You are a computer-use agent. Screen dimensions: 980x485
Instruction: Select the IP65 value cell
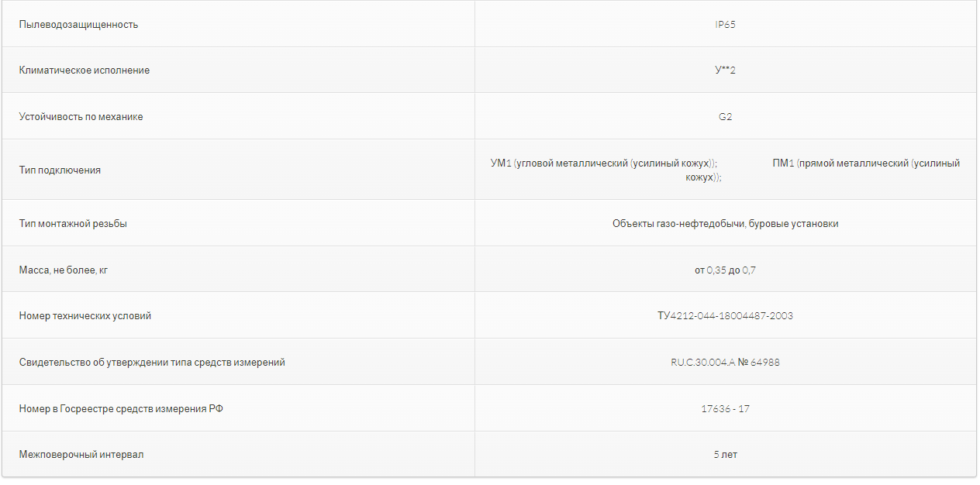[725, 24]
